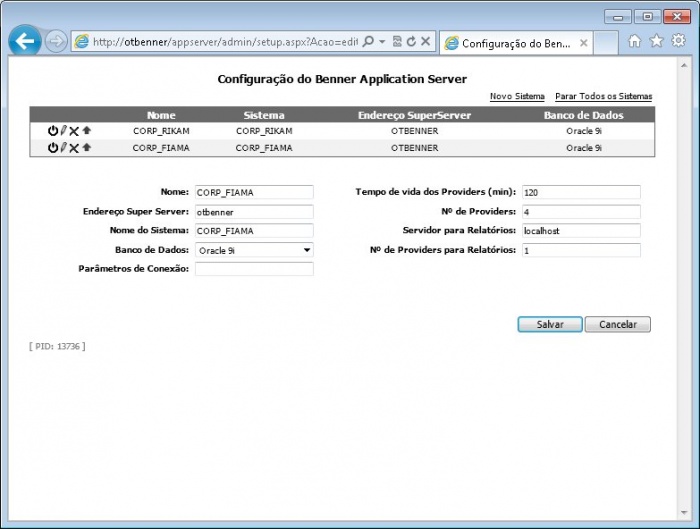The height and width of the screenshot is (529, 700).
Task: Delete CORP_RIKAM using the X icon
Action: pos(74,131)
